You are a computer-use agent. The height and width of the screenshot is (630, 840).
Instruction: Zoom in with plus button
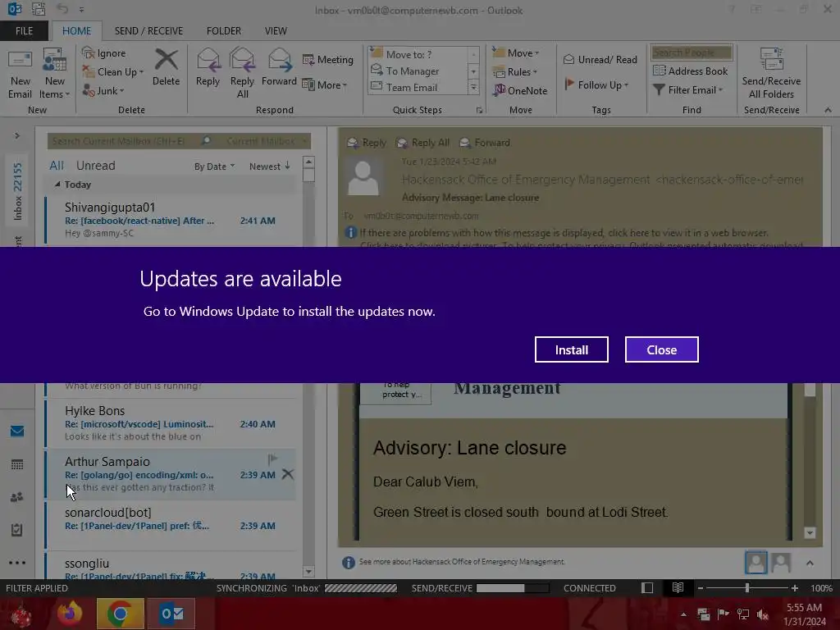pos(795,587)
